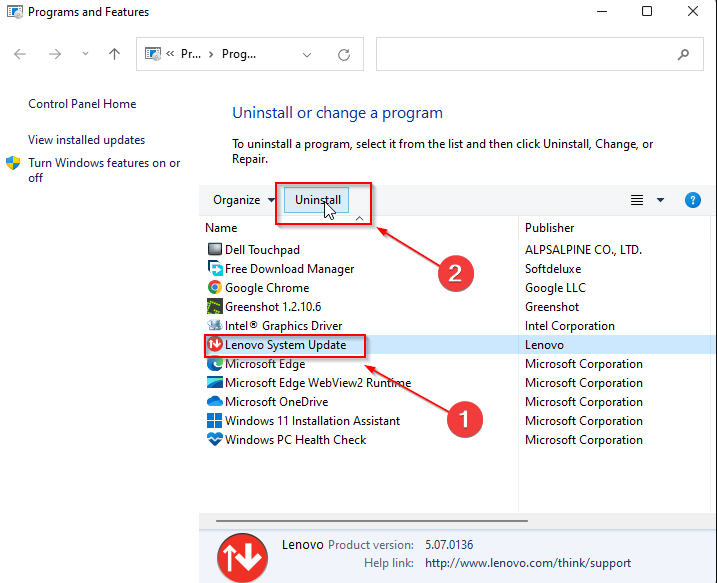Go back with the left arrow
This screenshot has height=583, width=717.
tap(20, 54)
